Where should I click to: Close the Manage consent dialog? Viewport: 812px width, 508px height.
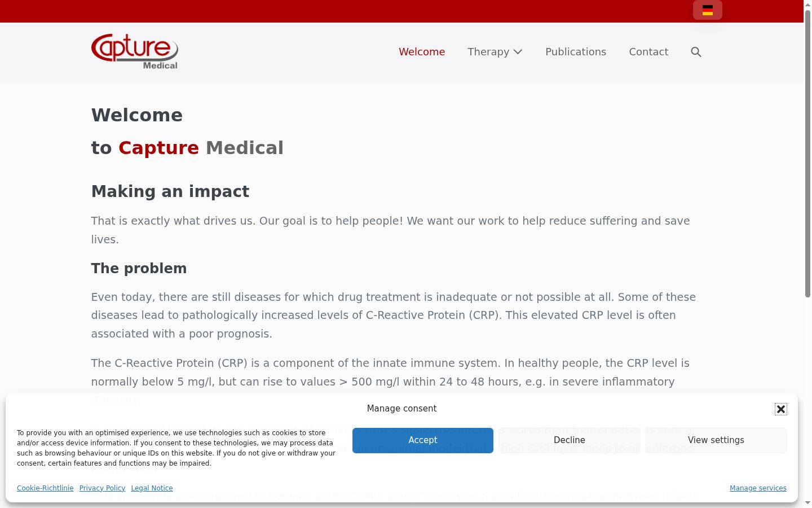[x=781, y=409]
